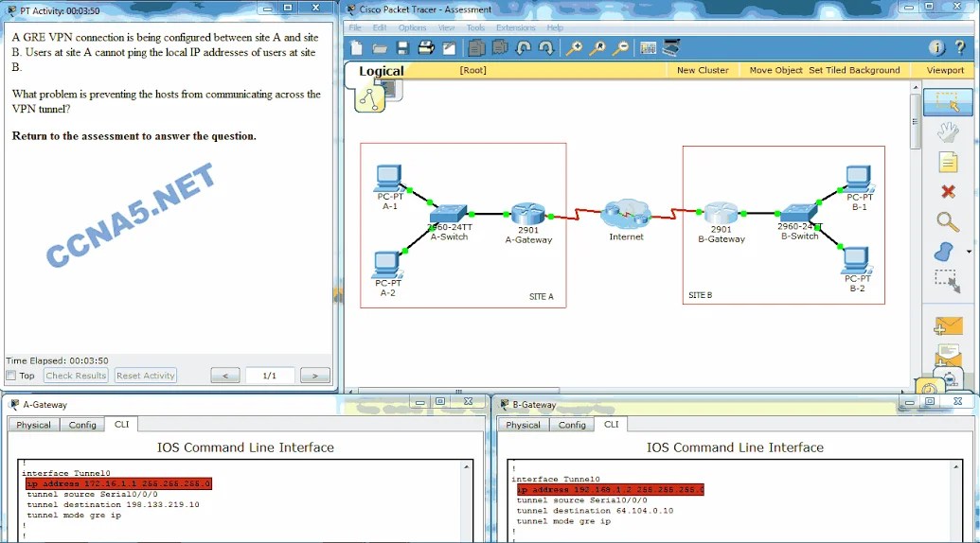
Task: Switch to Config tab in A-Gateway window
Action: (x=82, y=425)
